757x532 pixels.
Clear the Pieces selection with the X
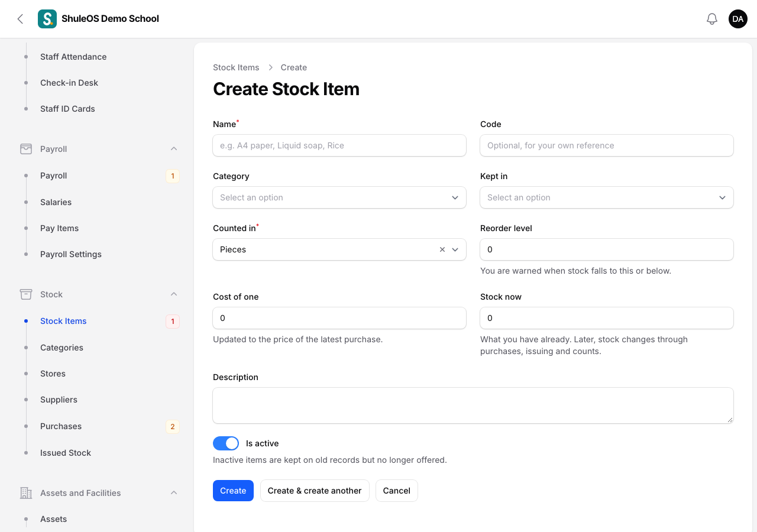442,249
